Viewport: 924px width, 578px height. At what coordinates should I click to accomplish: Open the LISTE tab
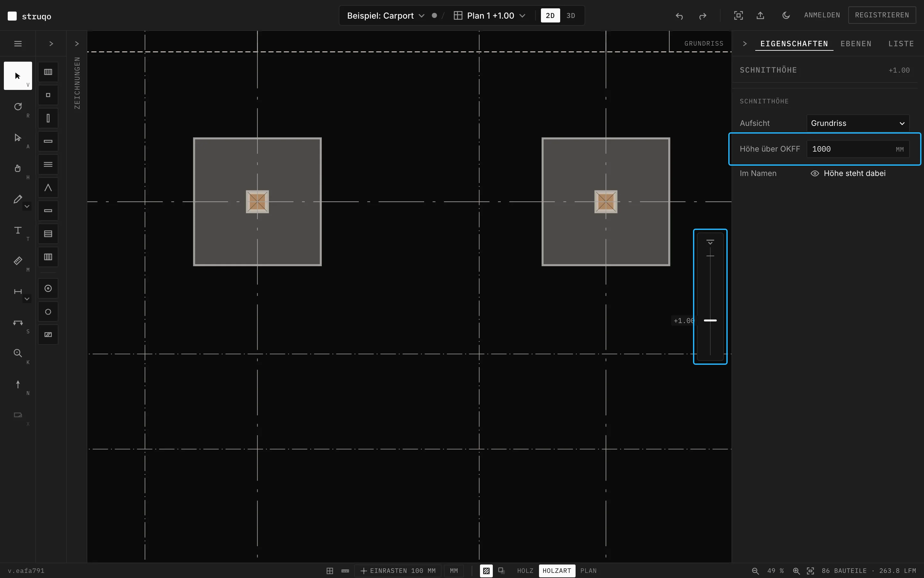(x=901, y=44)
